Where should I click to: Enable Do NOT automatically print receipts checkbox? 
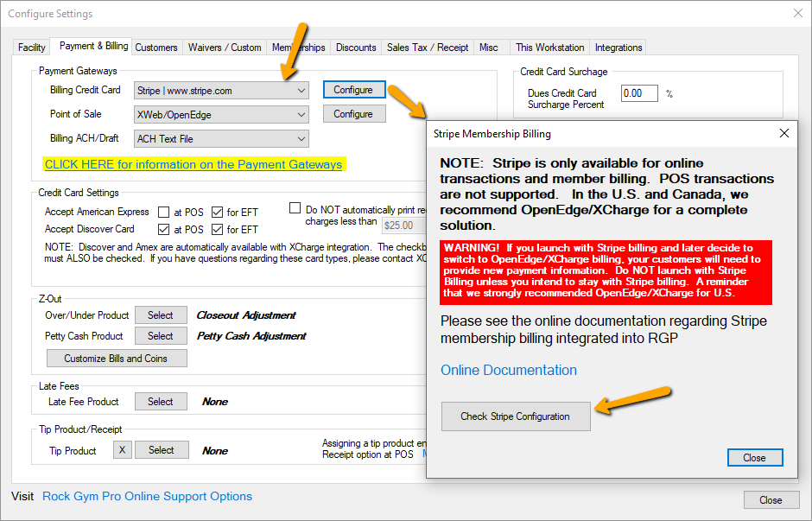[x=295, y=208]
